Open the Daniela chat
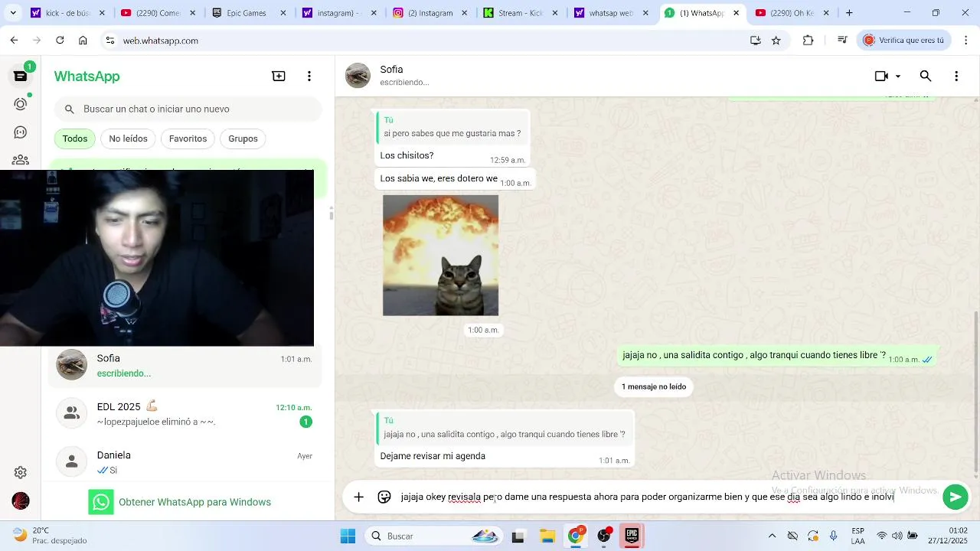This screenshot has height=551, width=980. 184,461
